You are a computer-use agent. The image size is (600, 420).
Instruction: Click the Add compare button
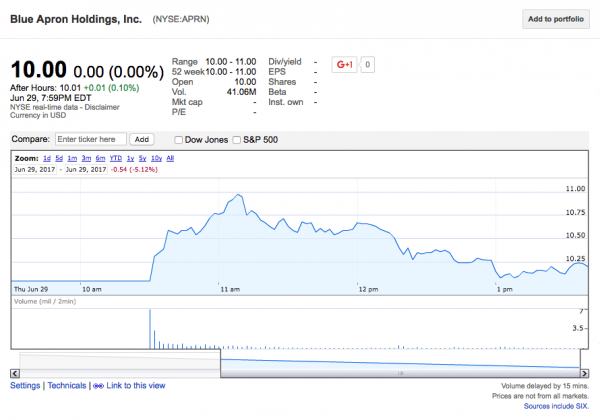142,139
